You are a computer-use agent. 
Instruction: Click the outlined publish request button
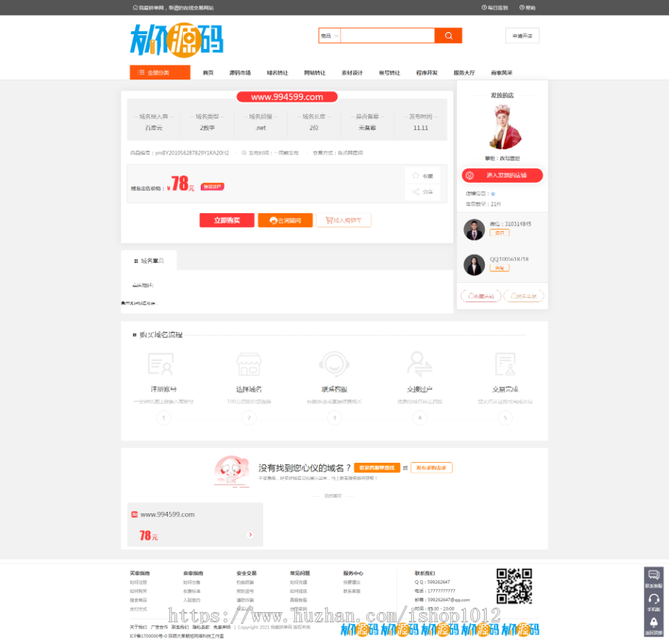click(x=431, y=467)
